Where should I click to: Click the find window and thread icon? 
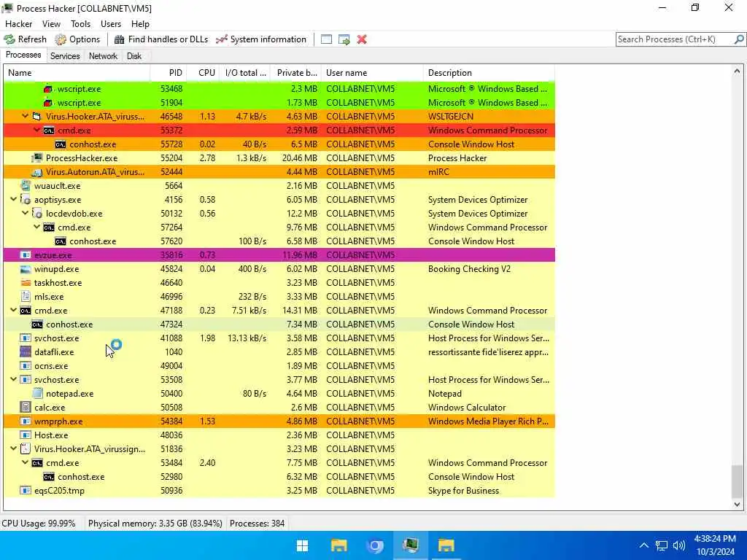pos(344,39)
